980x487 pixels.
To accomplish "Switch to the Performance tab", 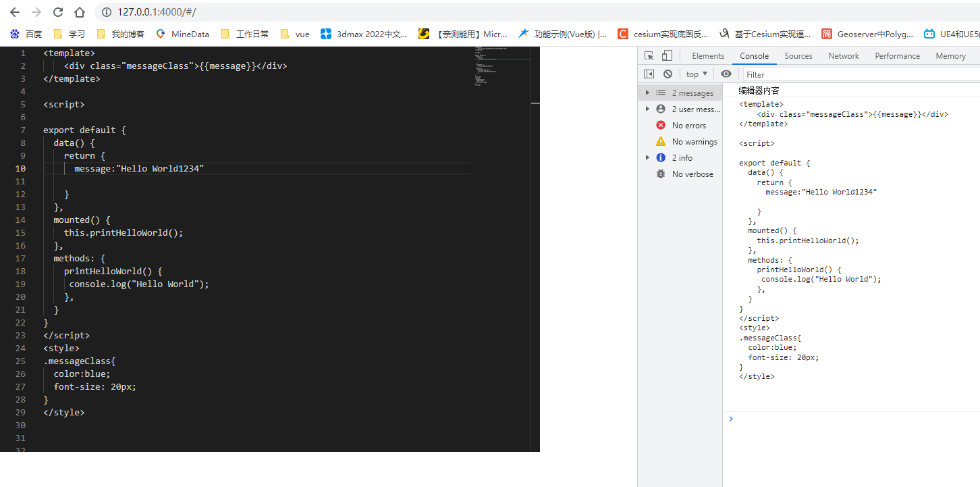I will coord(897,56).
